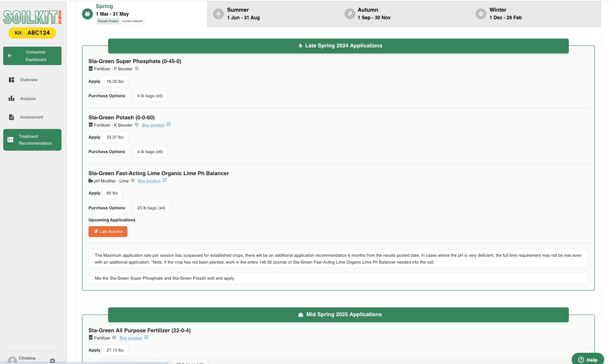Click external link icon for Sta-Green Potash
Viewport: 609px width, 364px height.
[168, 124]
